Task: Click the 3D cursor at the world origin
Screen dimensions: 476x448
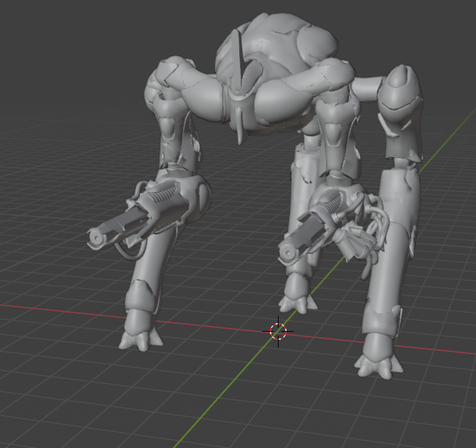Action: click(x=278, y=331)
